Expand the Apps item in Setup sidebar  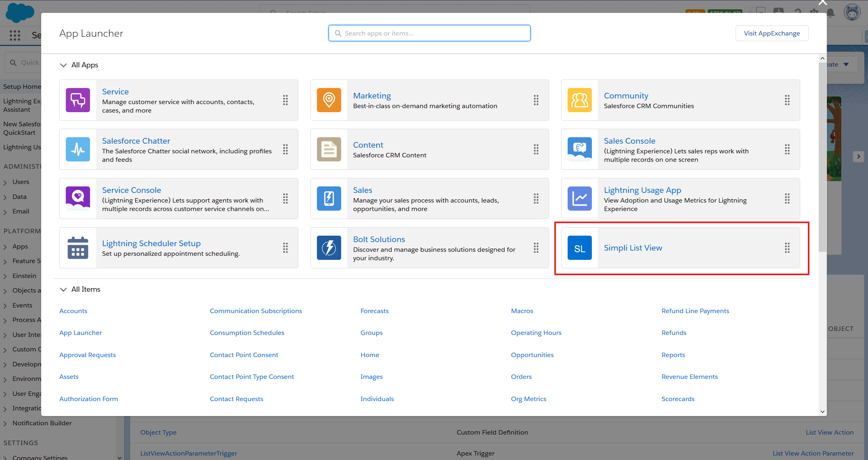point(5,247)
